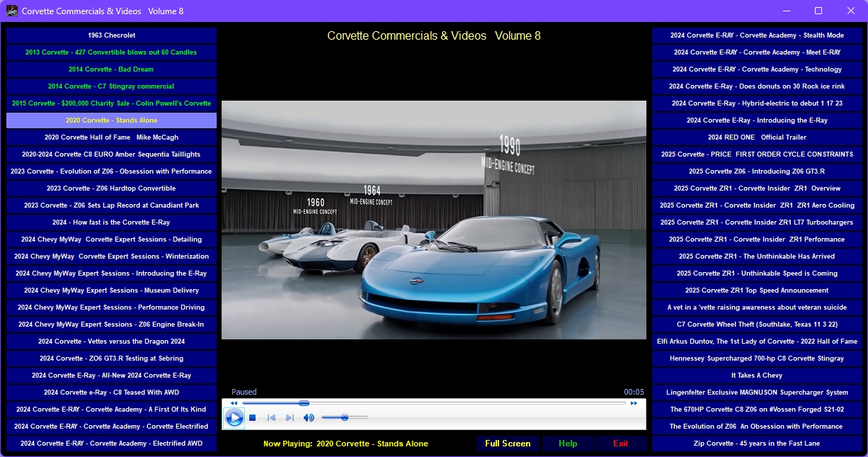Click the red Exit button
This screenshot has width=868, height=457.
tap(621, 444)
